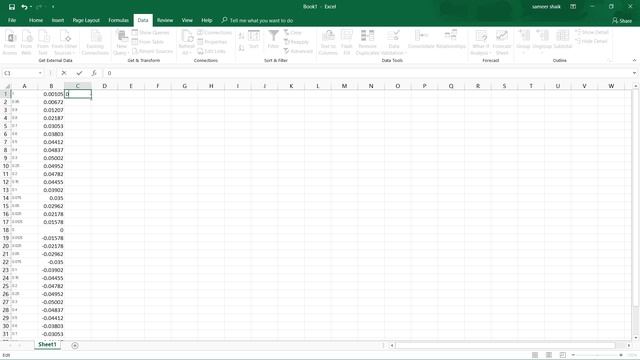The image size is (640, 360).
Task: Switch to the Help tab
Action: point(207,20)
